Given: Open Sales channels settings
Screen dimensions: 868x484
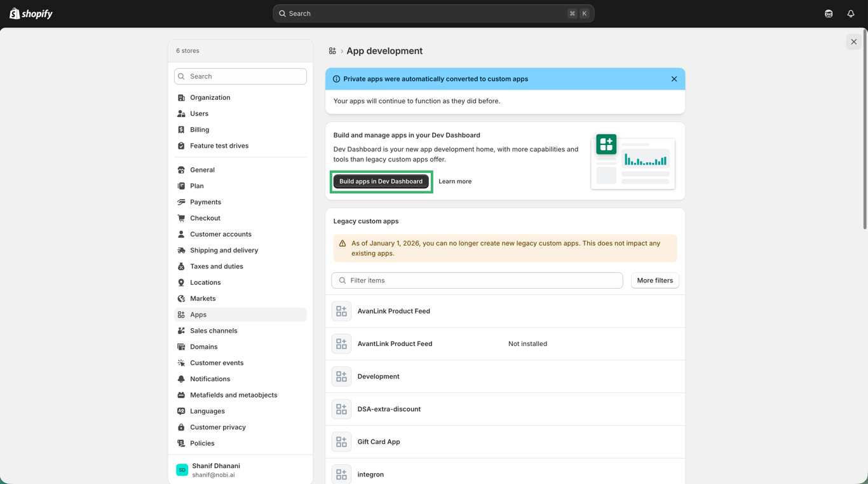Looking at the screenshot, I should [x=240, y=331].
